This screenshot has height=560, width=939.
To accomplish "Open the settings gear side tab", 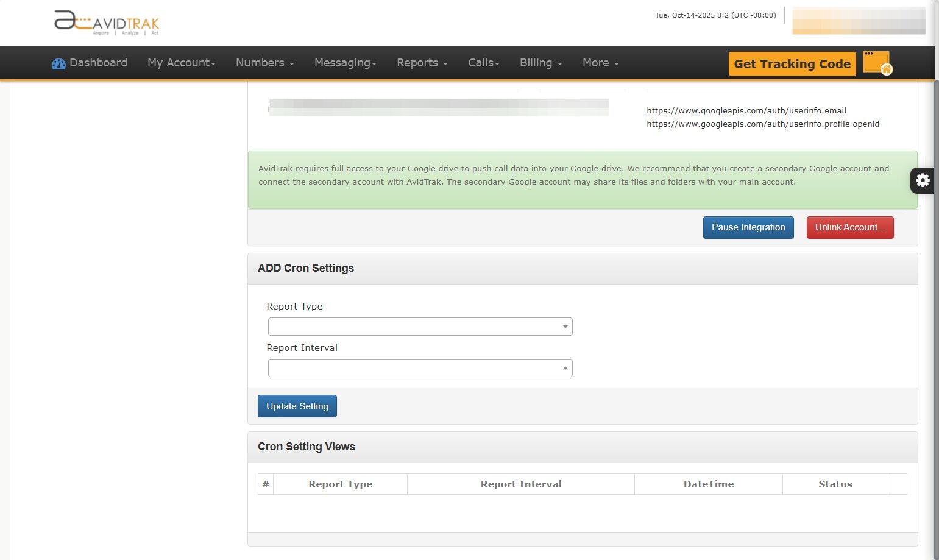I will click(x=923, y=180).
